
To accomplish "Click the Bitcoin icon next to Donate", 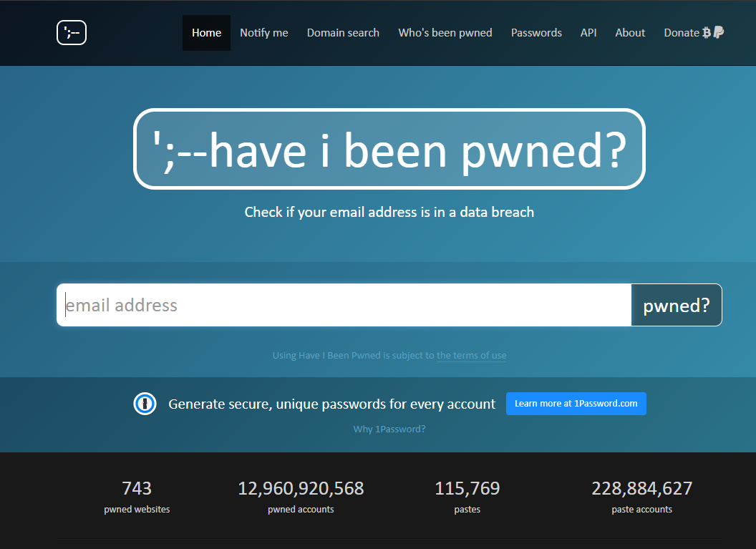I will pos(707,33).
